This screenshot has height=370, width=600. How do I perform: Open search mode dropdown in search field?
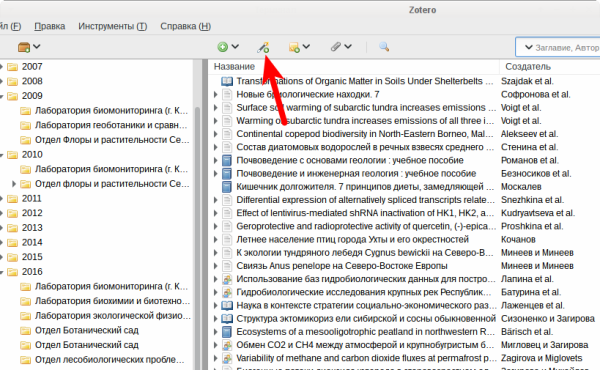(x=528, y=47)
